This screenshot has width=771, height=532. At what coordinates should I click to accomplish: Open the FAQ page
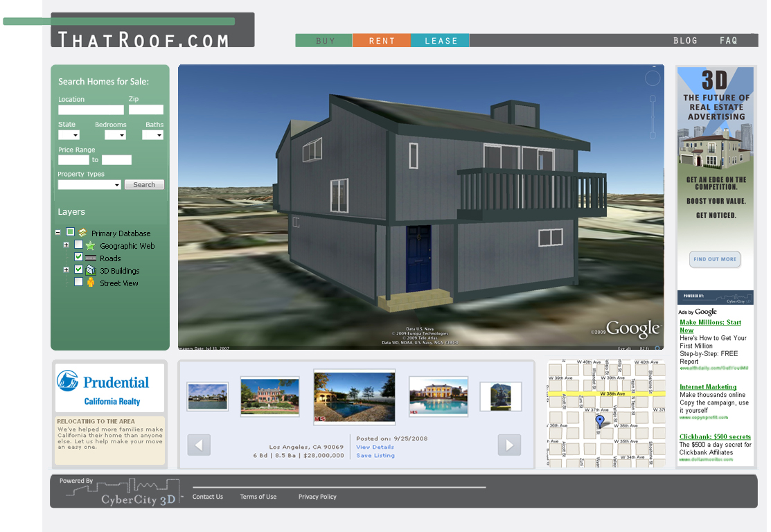tap(729, 41)
